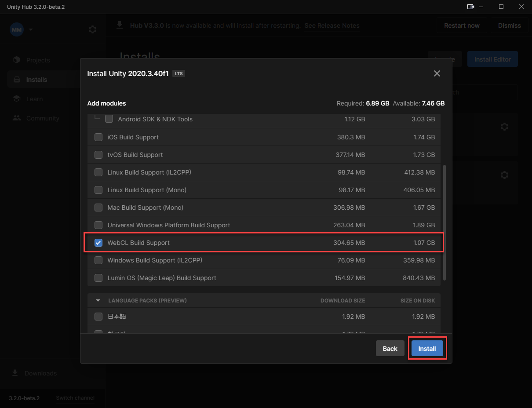Image resolution: width=532 pixels, height=408 pixels.
Task: Enable iOS Build Support checkbox
Action: (98, 137)
